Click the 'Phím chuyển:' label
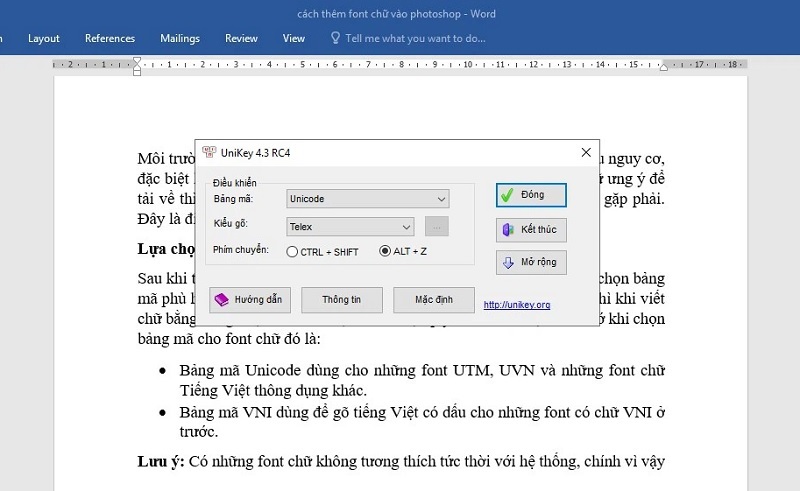Screen dimensions: 800x491 (241, 250)
